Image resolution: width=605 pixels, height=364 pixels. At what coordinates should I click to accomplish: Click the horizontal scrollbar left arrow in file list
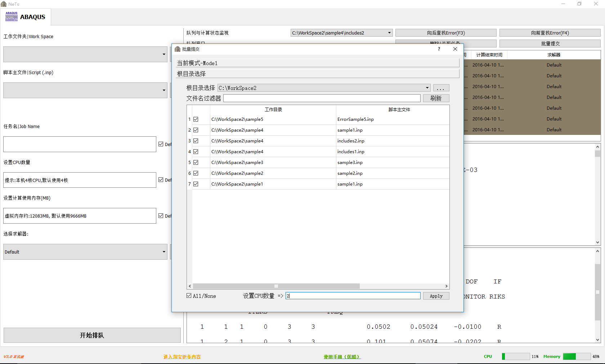190,286
